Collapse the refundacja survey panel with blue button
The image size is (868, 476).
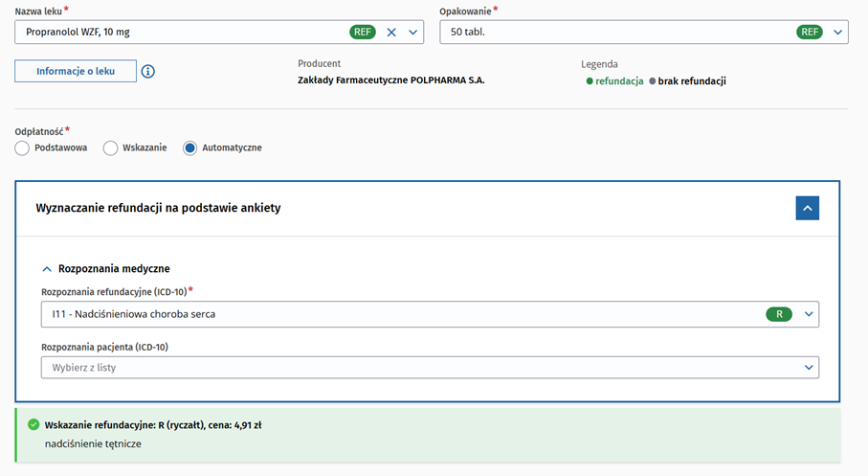click(x=807, y=208)
